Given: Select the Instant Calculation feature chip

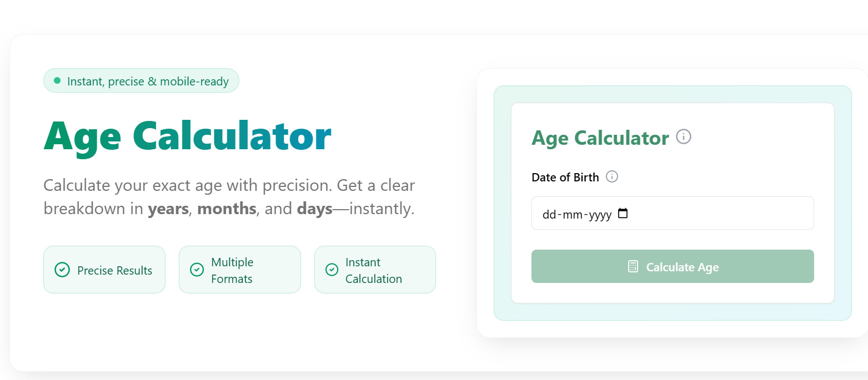Looking at the screenshot, I should [375, 270].
